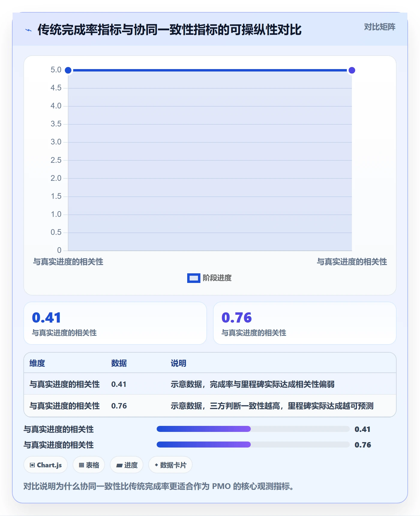This screenshot has width=420, height=516.
Task: Select the 表格 tag chip
Action: tap(89, 465)
